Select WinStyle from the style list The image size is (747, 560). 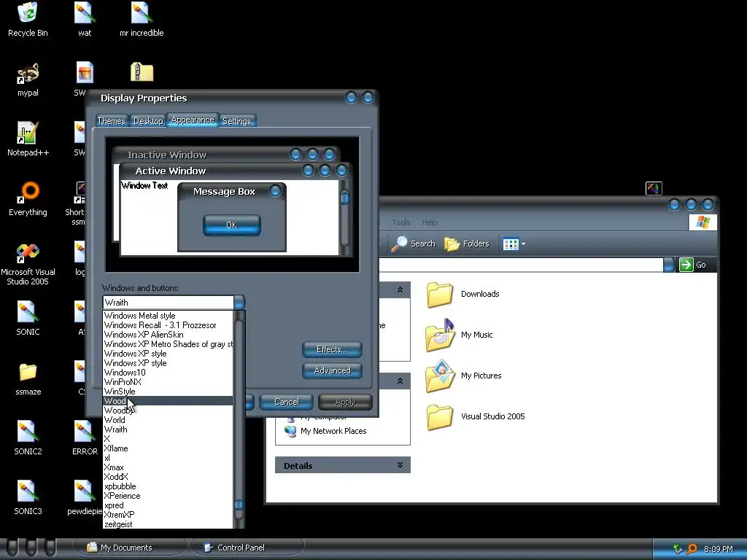pos(168,392)
